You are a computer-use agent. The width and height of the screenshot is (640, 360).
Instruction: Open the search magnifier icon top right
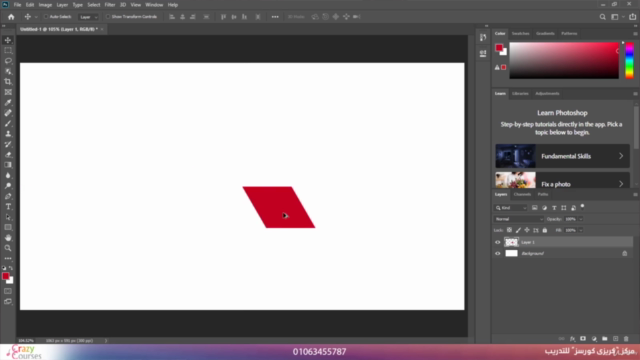(x=602, y=17)
